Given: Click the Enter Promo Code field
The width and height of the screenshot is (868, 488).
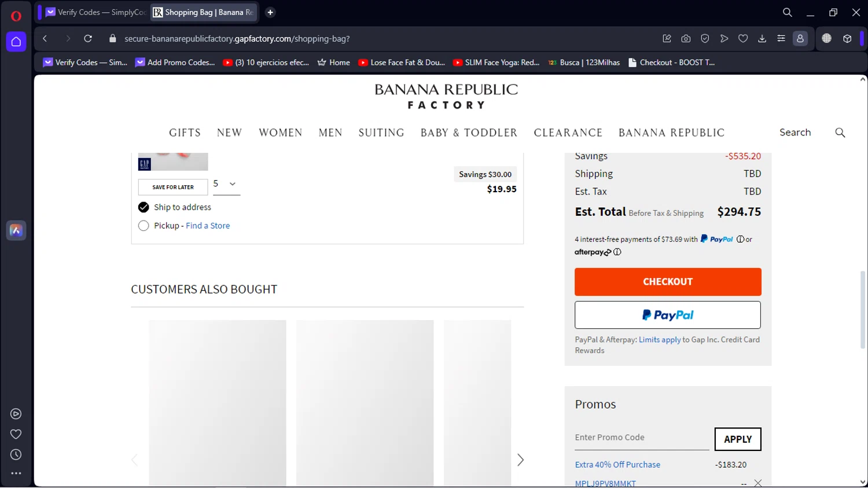Looking at the screenshot, I should [x=642, y=438].
